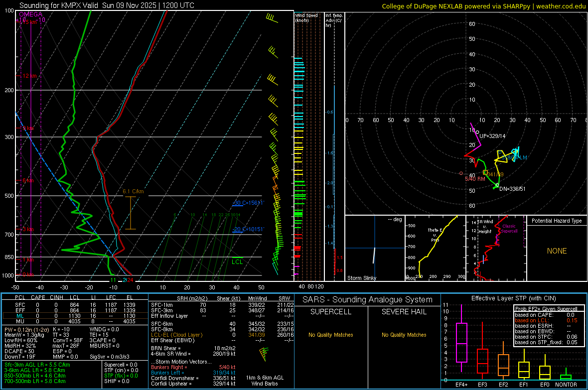
Task: Click the Effective Layer STP (with CIN) title
Action: (x=513, y=298)
